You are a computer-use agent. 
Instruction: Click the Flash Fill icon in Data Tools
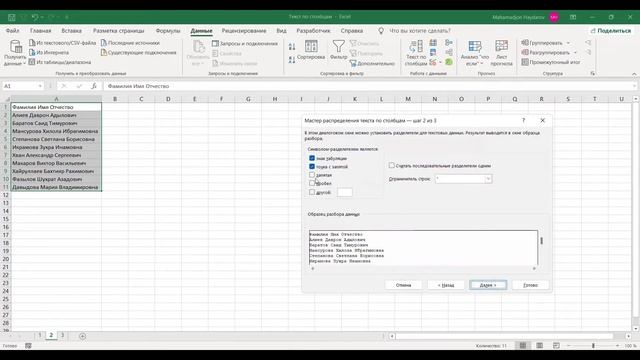[x=433, y=42]
